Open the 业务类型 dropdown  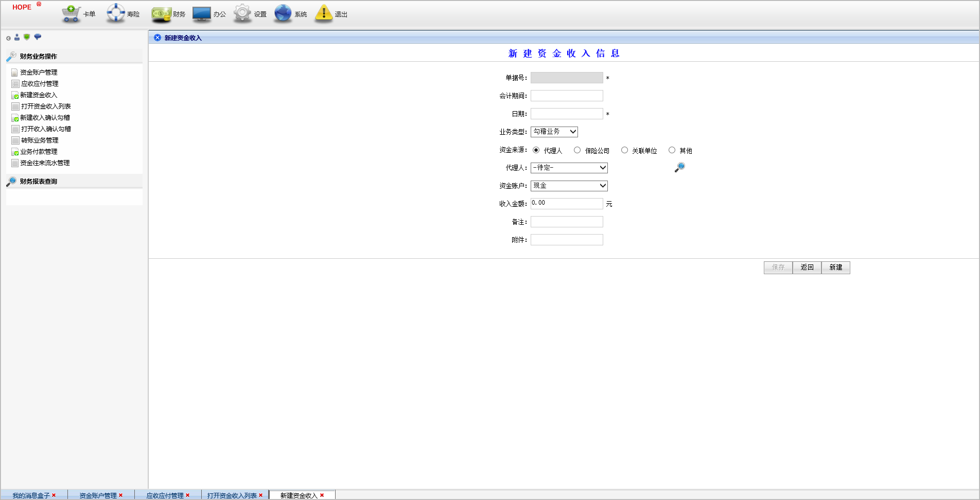pyautogui.click(x=554, y=132)
